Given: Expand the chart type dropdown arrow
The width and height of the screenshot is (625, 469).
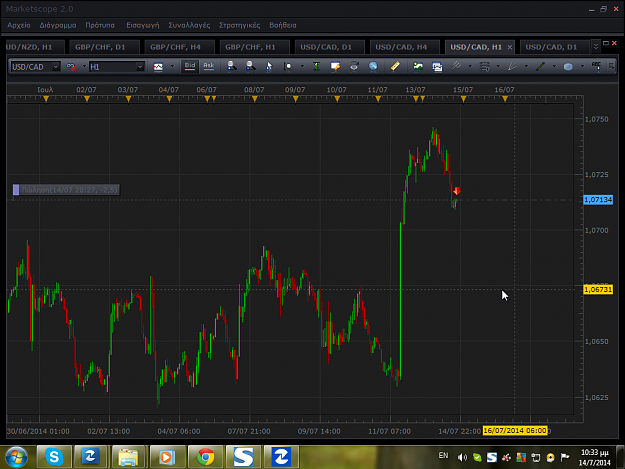Looking at the screenshot, I should click(x=172, y=67).
